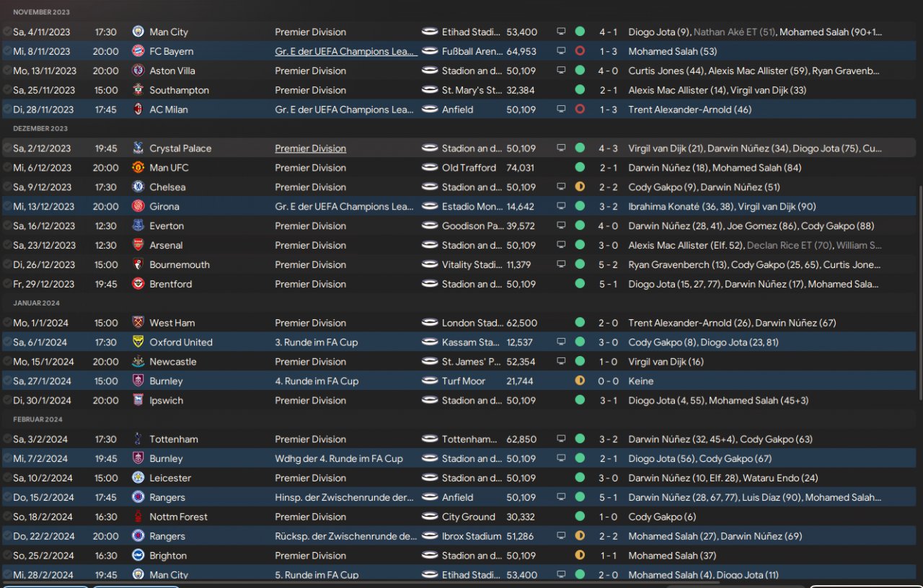Viewport: 923px width, 588px height.
Task: Click the draw indicator in the Chelsea row
Action: 580,187
